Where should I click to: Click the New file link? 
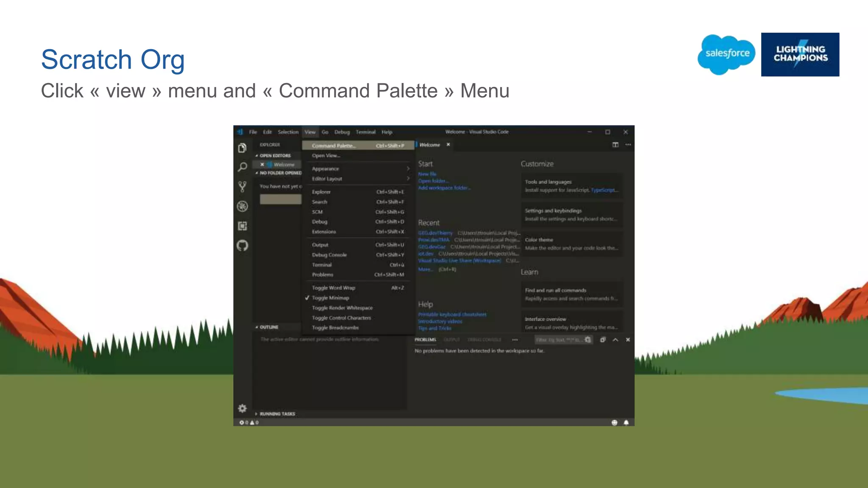(x=427, y=174)
